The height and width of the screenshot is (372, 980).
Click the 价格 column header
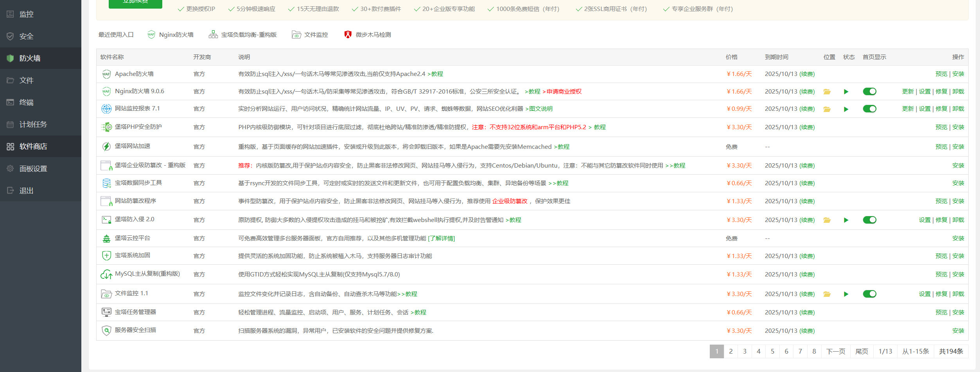tap(732, 57)
